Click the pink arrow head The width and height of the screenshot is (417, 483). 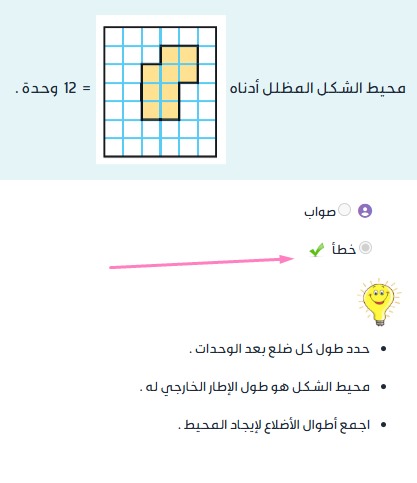tap(287, 259)
